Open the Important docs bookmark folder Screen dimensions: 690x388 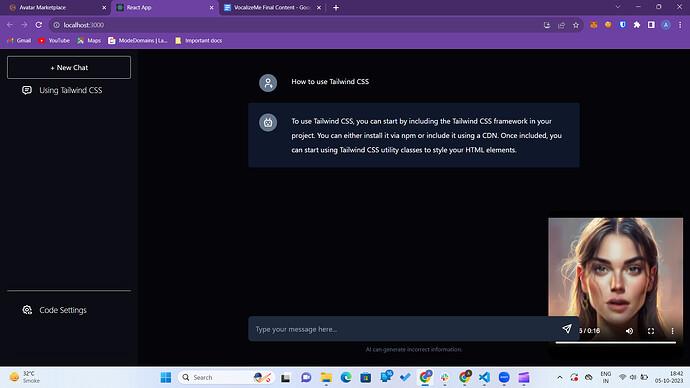pyautogui.click(x=198, y=40)
